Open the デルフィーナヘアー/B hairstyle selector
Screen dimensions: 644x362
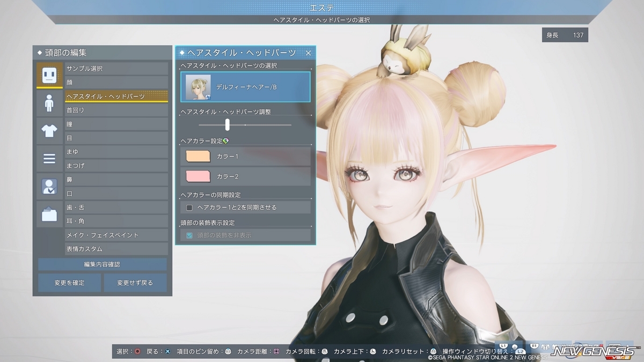tap(245, 87)
